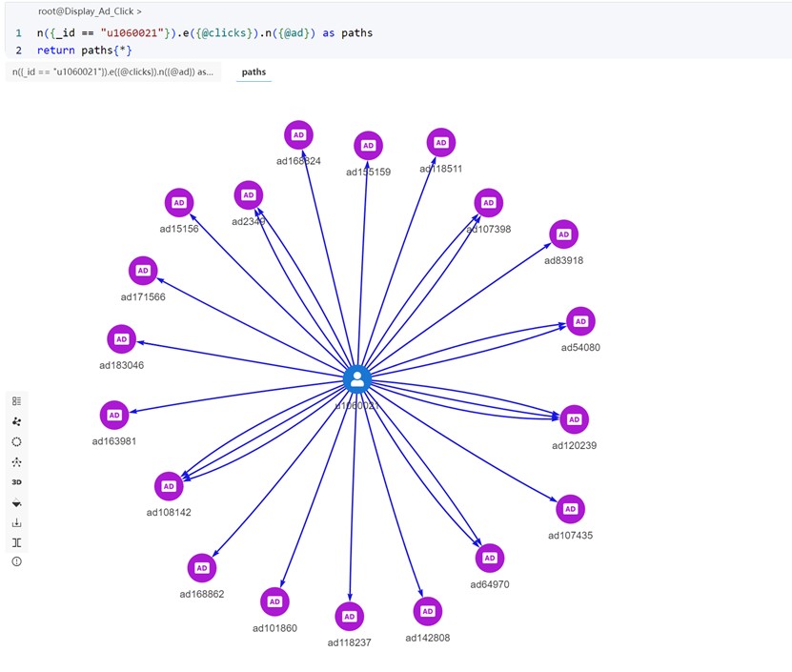
Task: Select the ad108142 node
Action: [x=169, y=486]
